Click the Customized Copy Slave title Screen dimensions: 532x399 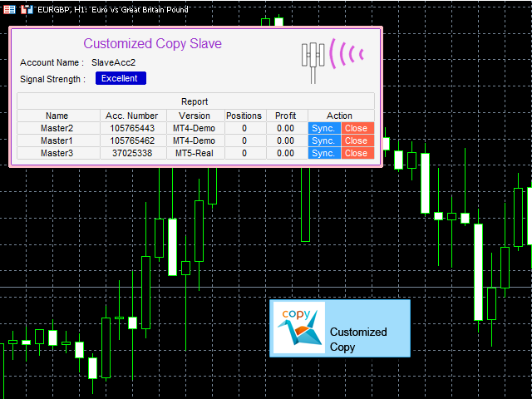point(152,44)
